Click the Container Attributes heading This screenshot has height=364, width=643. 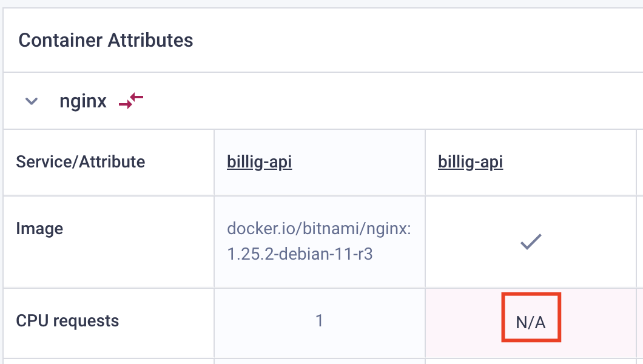click(x=106, y=40)
